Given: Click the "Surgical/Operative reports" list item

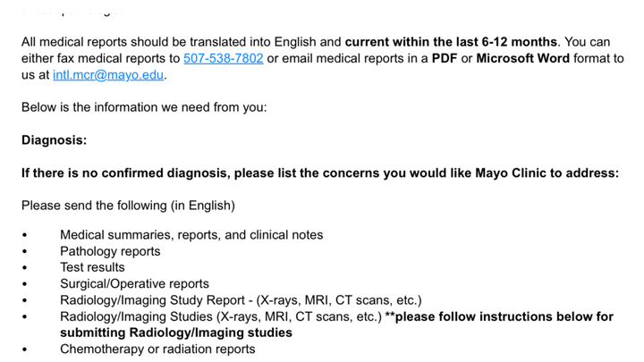Looking at the screenshot, I should tap(134, 283).
